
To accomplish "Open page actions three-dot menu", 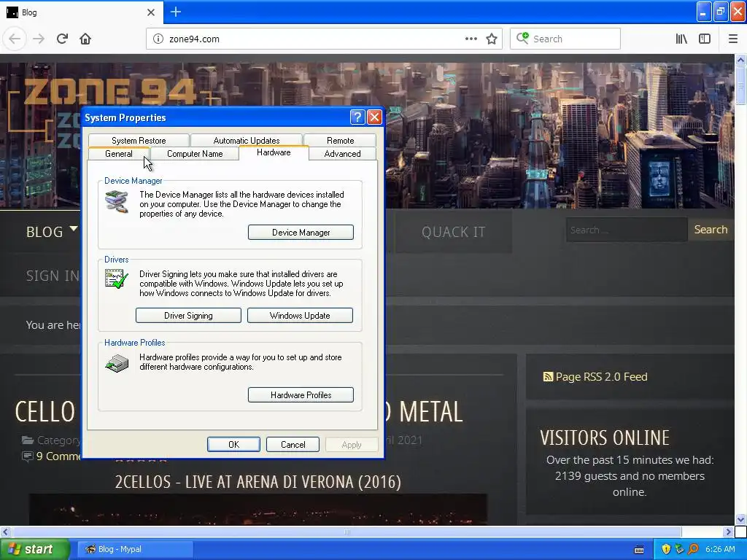I will point(471,39).
